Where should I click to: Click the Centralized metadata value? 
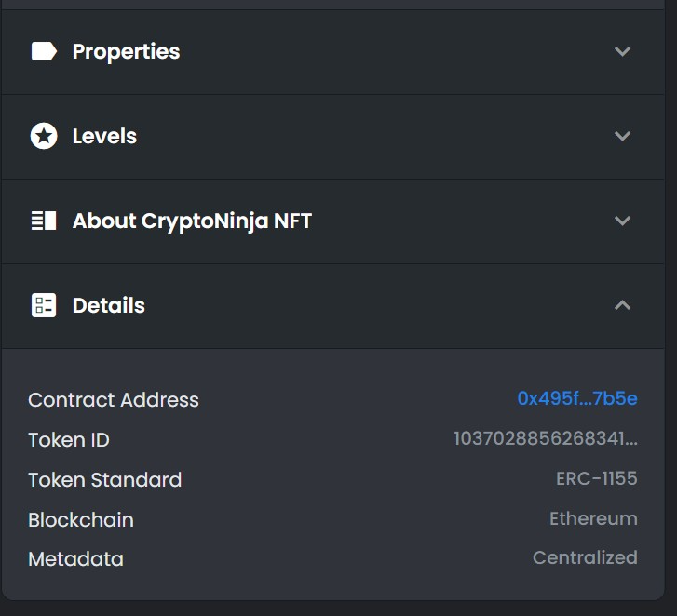(585, 557)
